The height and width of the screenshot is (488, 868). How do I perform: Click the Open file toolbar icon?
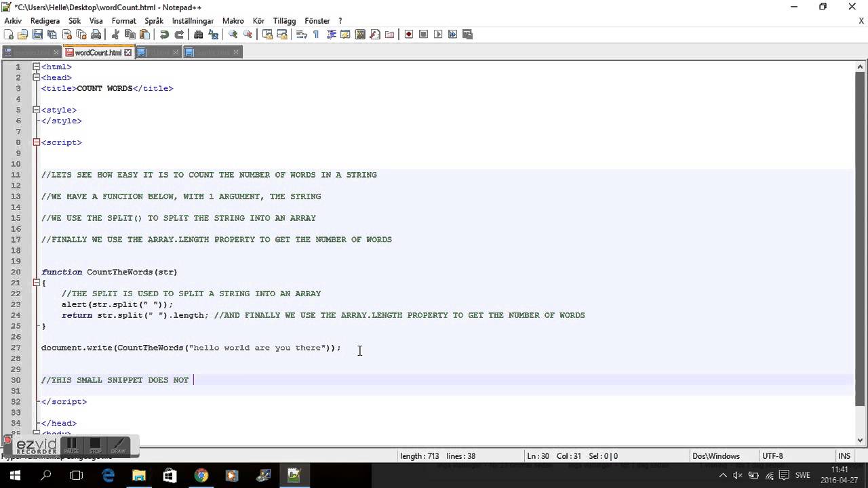pos(23,35)
